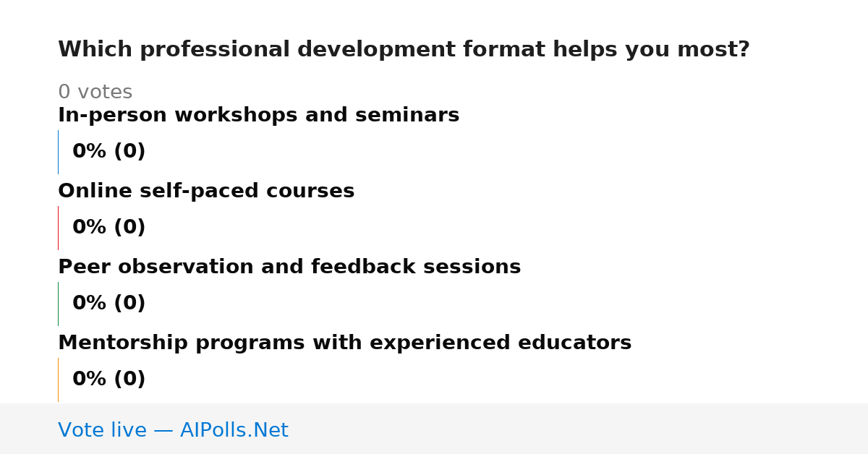Viewport: 868px width, 454px height.
Task: Click empty gray footer band area
Action: pos(579,429)
